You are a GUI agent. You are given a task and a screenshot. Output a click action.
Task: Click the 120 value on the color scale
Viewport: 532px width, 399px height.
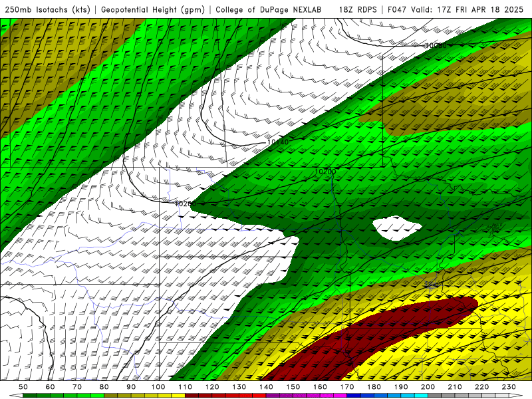(x=212, y=387)
